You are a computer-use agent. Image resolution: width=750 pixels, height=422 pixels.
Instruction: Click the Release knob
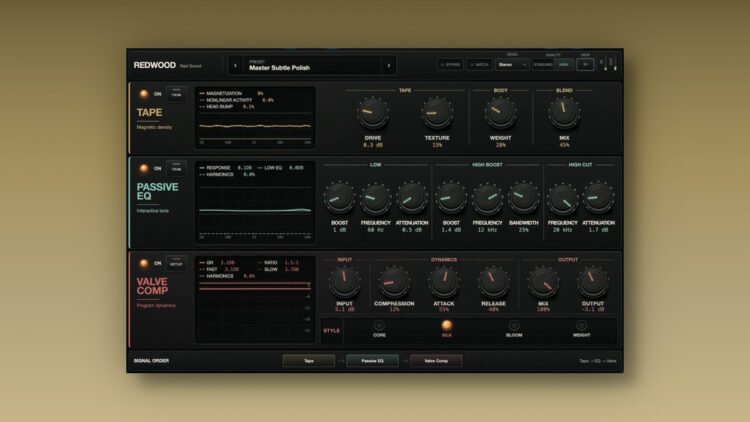click(x=493, y=282)
